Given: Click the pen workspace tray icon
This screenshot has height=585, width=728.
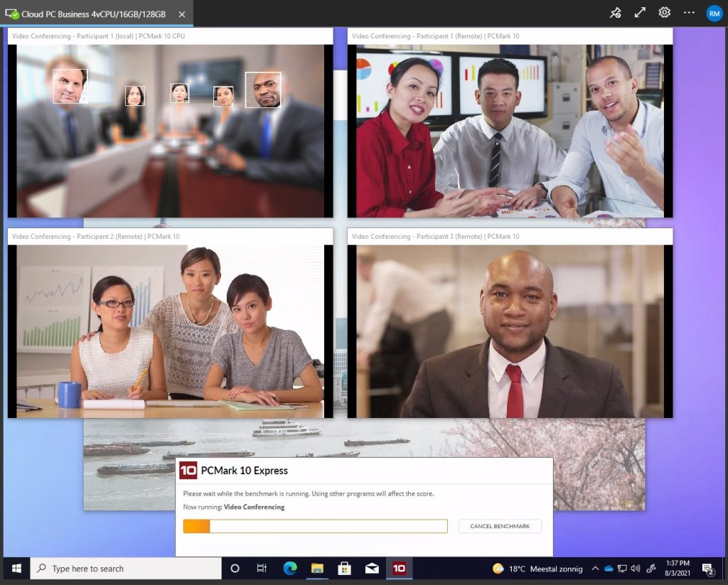Looking at the screenshot, I should tap(651, 568).
